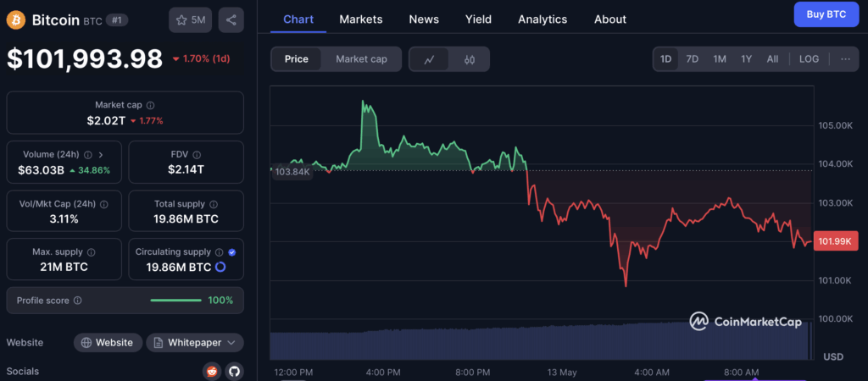Click the Profile score info icon
Viewport: 868px width, 381px height.
78,301
